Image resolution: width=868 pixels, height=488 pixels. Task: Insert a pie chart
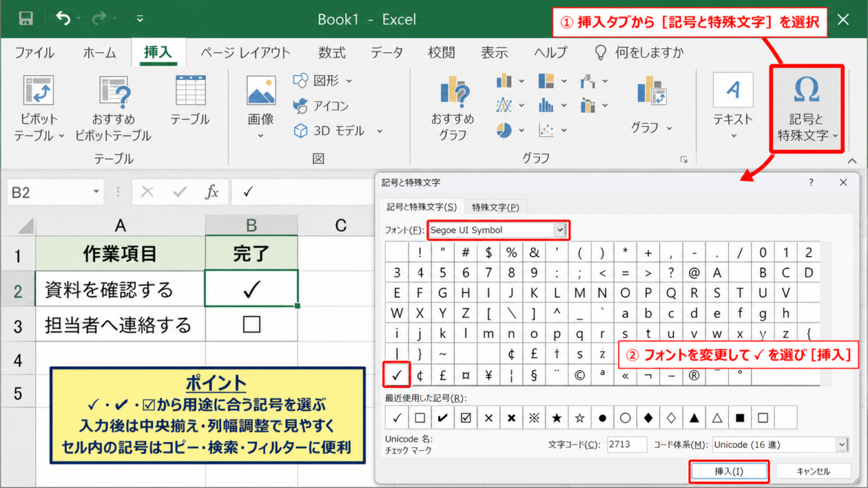pyautogui.click(x=510, y=129)
